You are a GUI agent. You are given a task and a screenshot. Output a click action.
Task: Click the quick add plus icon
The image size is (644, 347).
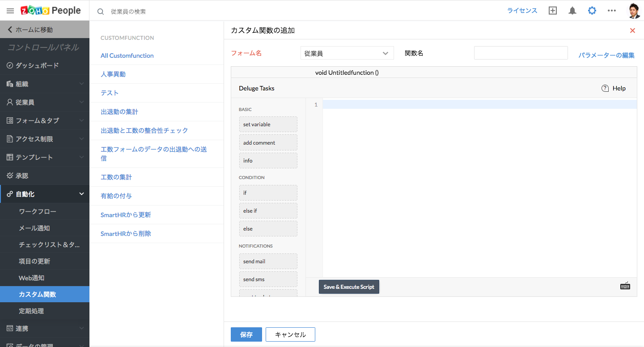point(553,11)
